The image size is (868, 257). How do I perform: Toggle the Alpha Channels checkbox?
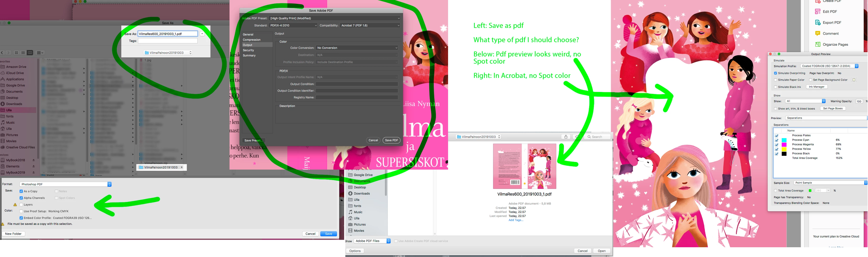[21, 198]
